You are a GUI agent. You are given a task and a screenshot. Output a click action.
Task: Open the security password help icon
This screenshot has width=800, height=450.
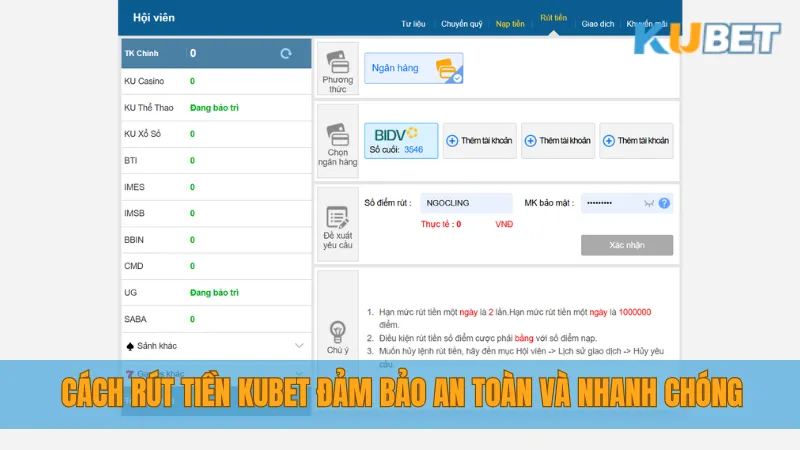coord(664,203)
